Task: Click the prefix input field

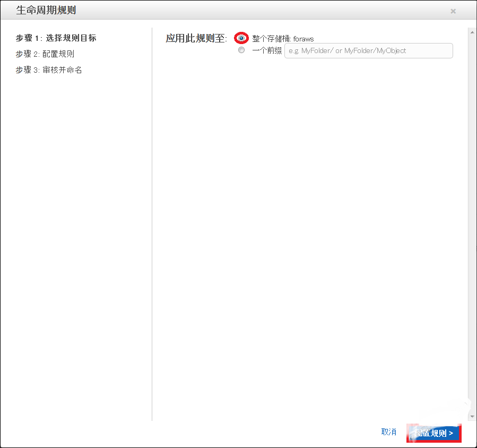Action: click(x=368, y=50)
